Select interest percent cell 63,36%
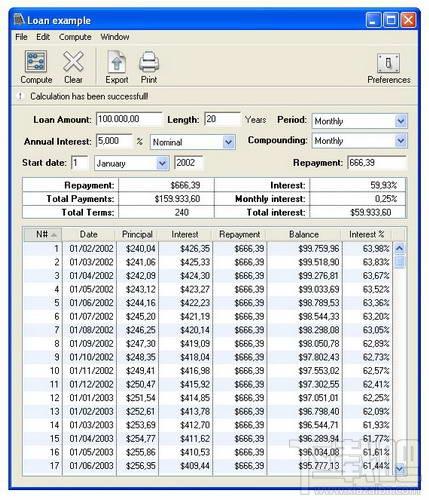This screenshot has height=500, width=429. click(x=376, y=303)
